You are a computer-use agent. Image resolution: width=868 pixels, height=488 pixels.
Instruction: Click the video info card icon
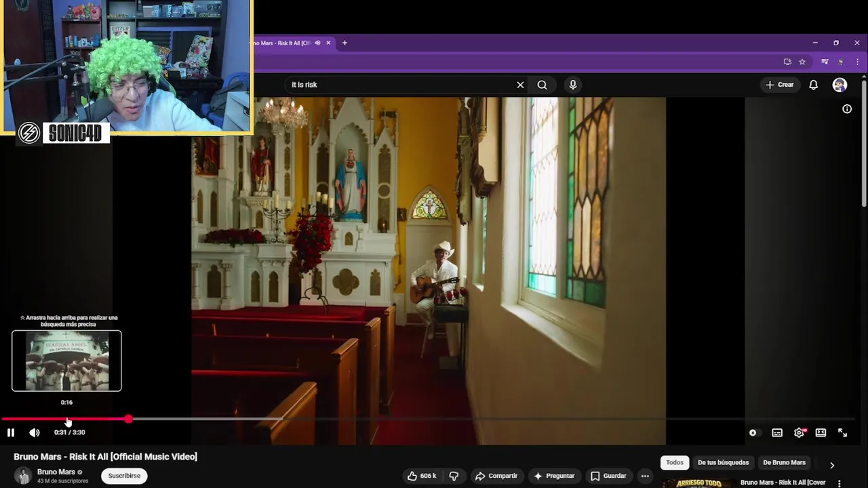(847, 109)
